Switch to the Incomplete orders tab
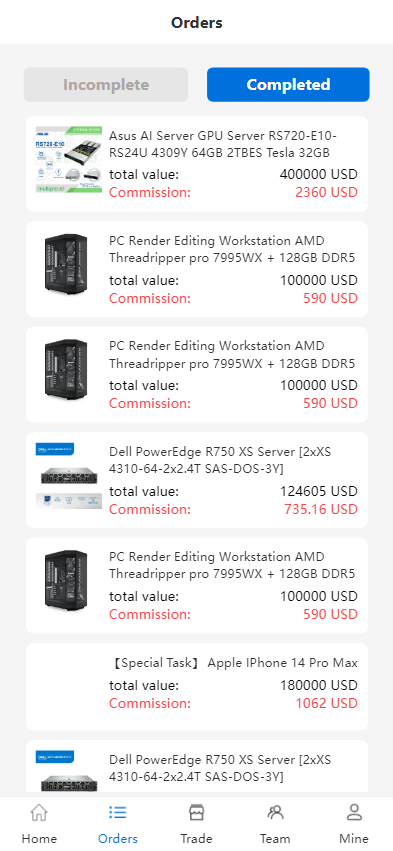 click(x=106, y=85)
